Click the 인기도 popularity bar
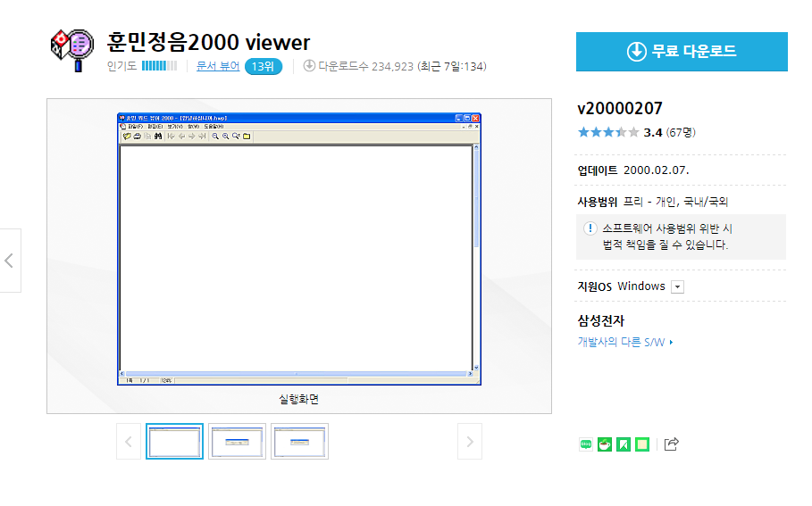812x506 pixels. tap(159, 66)
